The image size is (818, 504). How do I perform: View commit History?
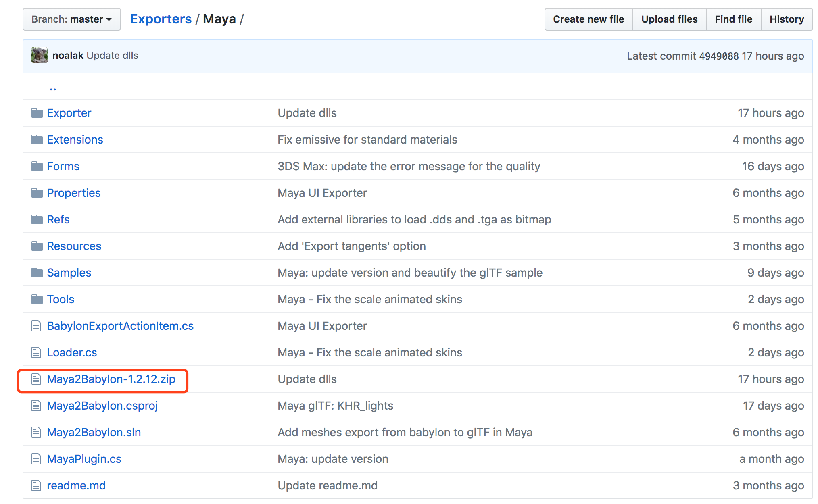[786, 19]
